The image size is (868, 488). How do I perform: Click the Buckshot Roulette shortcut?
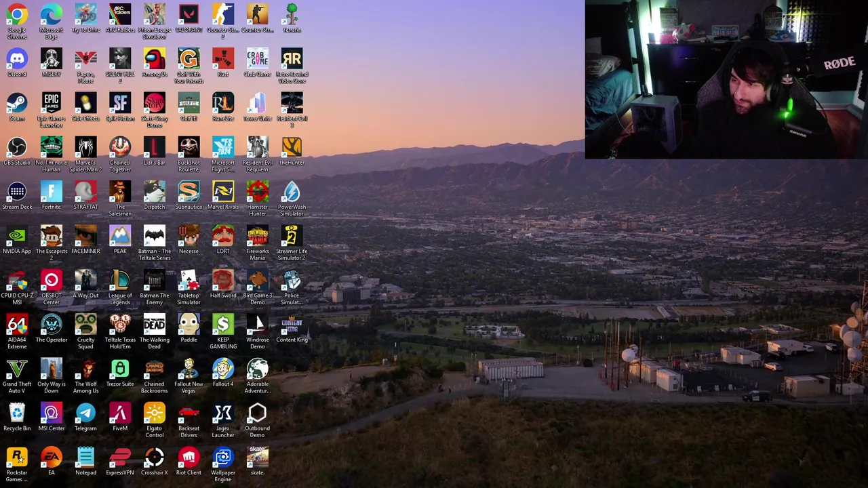point(189,147)
